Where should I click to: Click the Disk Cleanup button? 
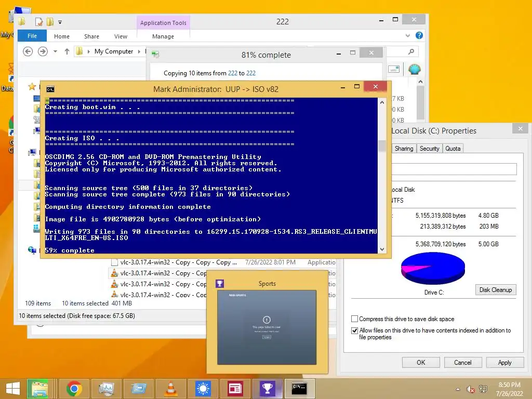(x=495, y=290)
